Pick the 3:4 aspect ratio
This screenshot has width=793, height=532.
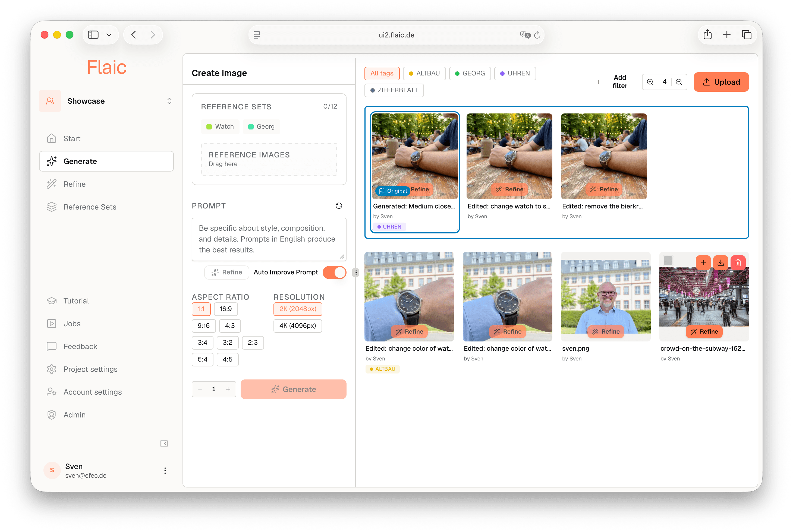pyautogui.click(x=203, y=343)
